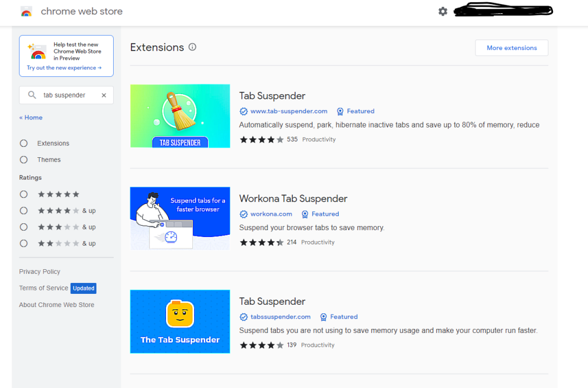Open About Chrome Web Store link
Viewport: 588px width, 388px height.
[57, 305]
